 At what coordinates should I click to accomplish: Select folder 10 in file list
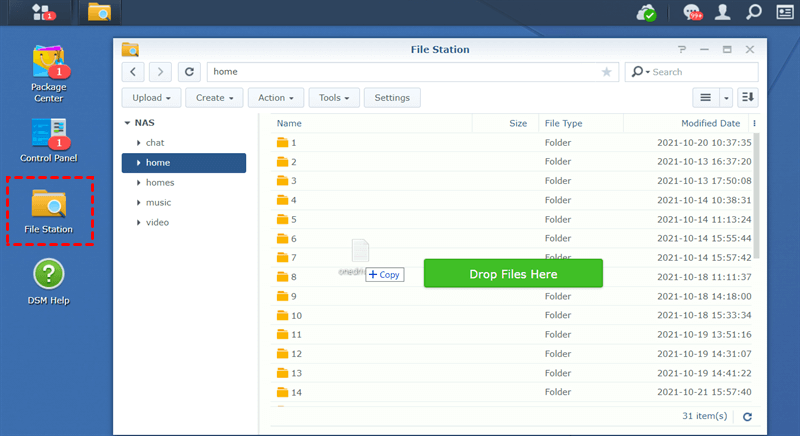pos(296,316)
